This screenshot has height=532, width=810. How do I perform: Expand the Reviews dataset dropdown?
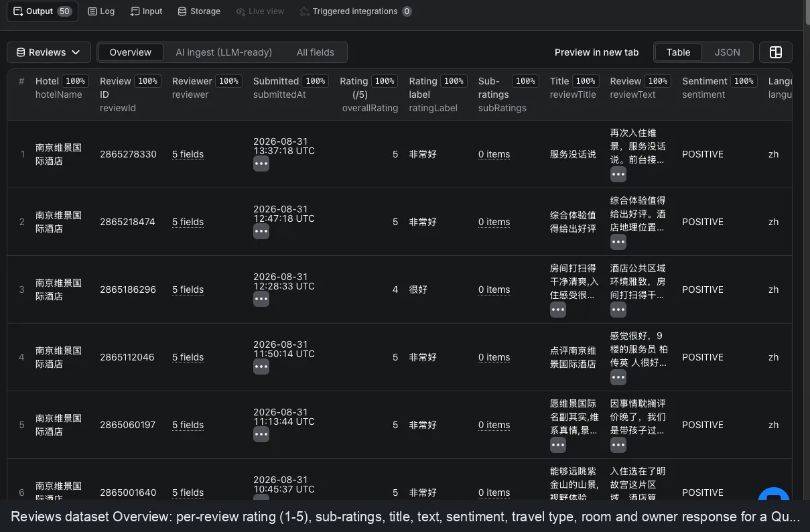pos(48,52)
